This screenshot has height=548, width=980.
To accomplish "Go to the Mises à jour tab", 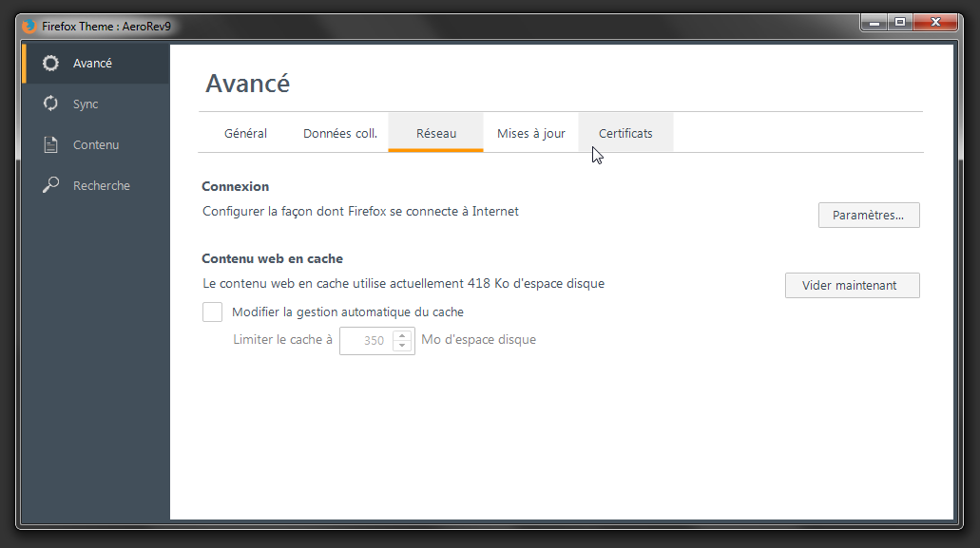I will (531, 134).
